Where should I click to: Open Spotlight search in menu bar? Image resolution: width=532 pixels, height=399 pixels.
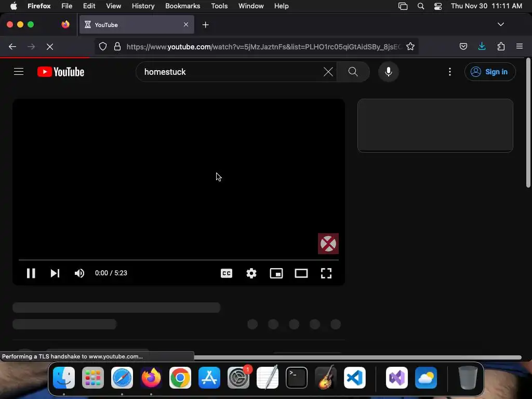tap(421, 6)
